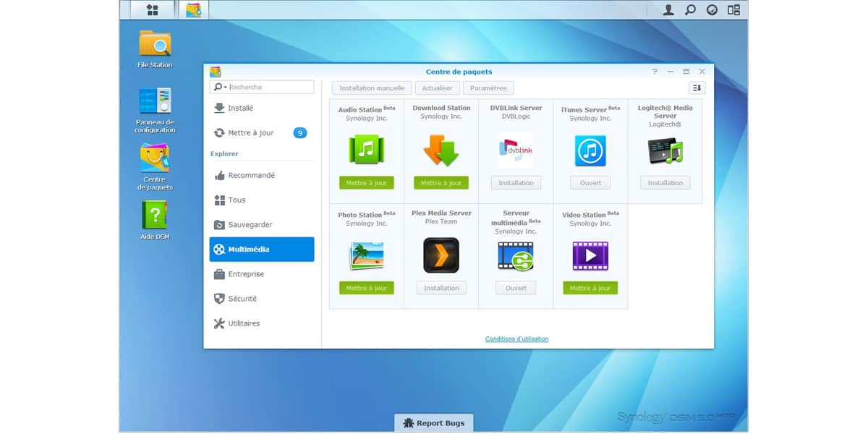Image resolution: width=868 pixels, height=434 pixels.
Task: Open the gauge widgets icon in the top bar
Action: (712, 10)
